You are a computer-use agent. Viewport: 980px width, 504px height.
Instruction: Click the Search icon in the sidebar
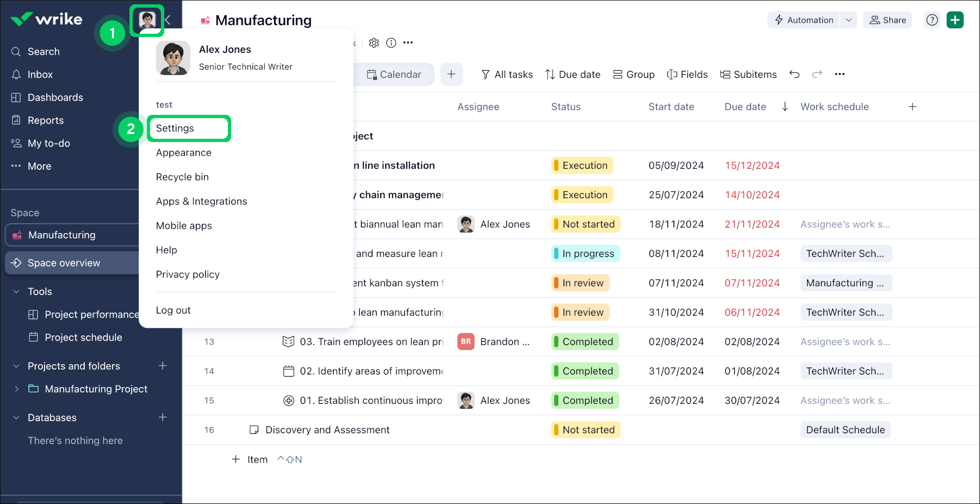tap(16, 51)
